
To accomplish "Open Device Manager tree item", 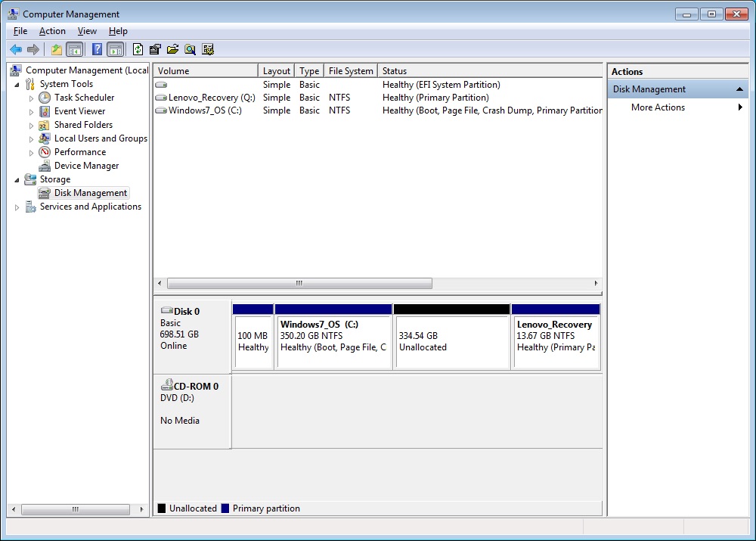I will pos(86,166).
